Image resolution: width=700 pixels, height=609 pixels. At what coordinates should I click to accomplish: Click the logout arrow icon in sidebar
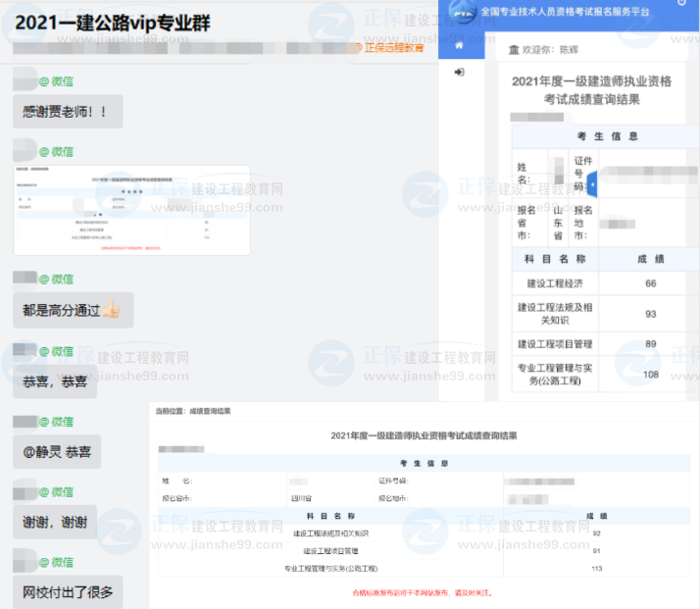tap(459, 73)
